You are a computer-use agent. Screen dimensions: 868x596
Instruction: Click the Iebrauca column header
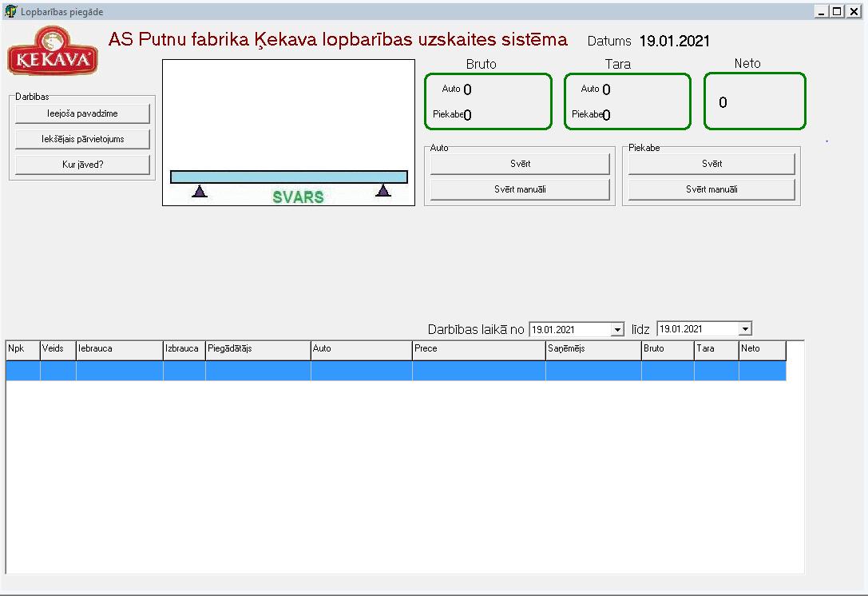120,349
